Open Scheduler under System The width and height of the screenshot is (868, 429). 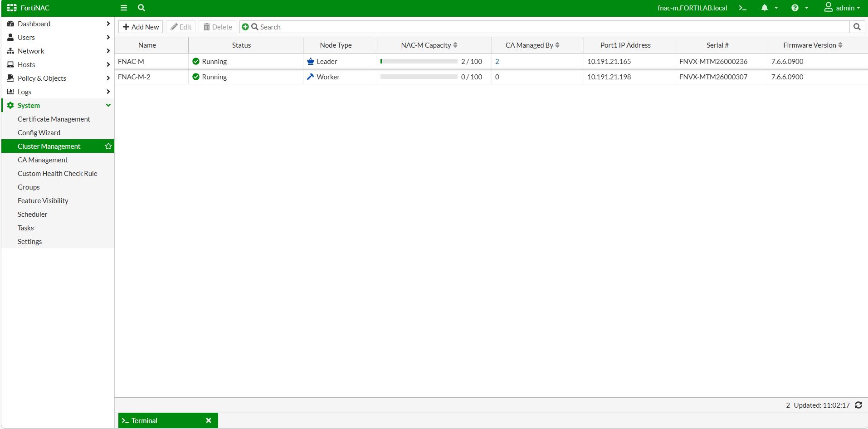tap(32, 214)
